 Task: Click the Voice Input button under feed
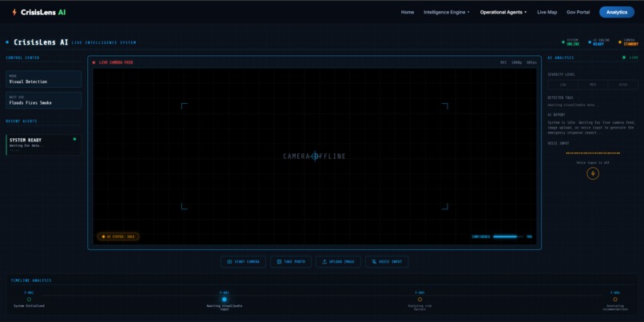(x=387, y=261)
